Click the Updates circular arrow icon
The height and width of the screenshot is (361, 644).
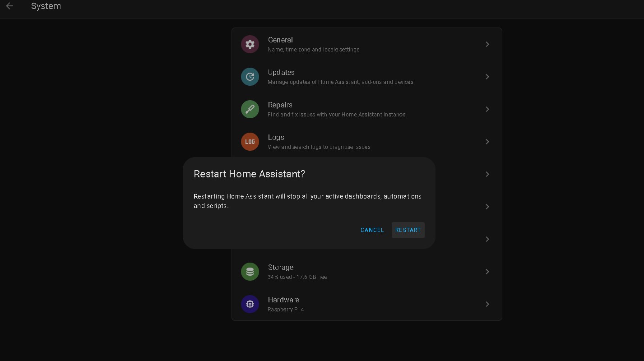[x=250, y=77]
